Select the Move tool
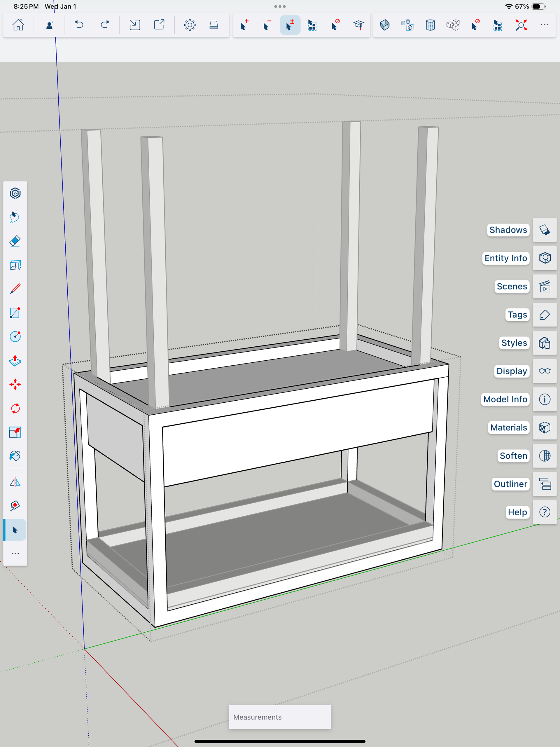 click(15, 384)
